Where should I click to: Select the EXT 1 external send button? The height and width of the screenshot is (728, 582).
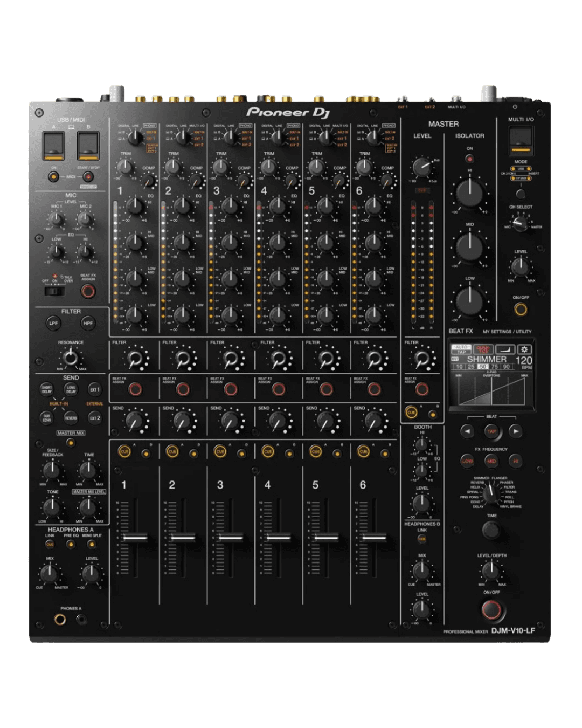94,389
